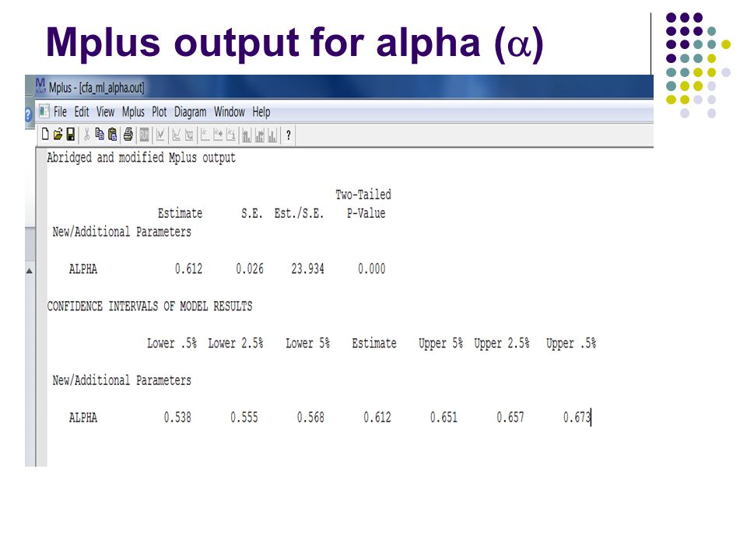Click the 'Abridged and modified Mplus output' line
The image size is (747, 560).
(x=141, y=158)
